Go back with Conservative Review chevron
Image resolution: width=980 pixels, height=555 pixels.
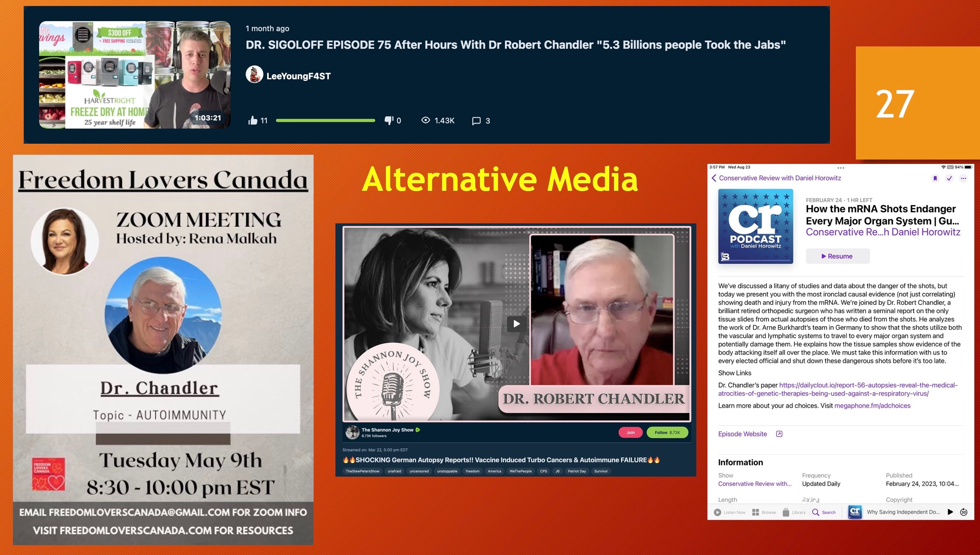click(714, 178)
